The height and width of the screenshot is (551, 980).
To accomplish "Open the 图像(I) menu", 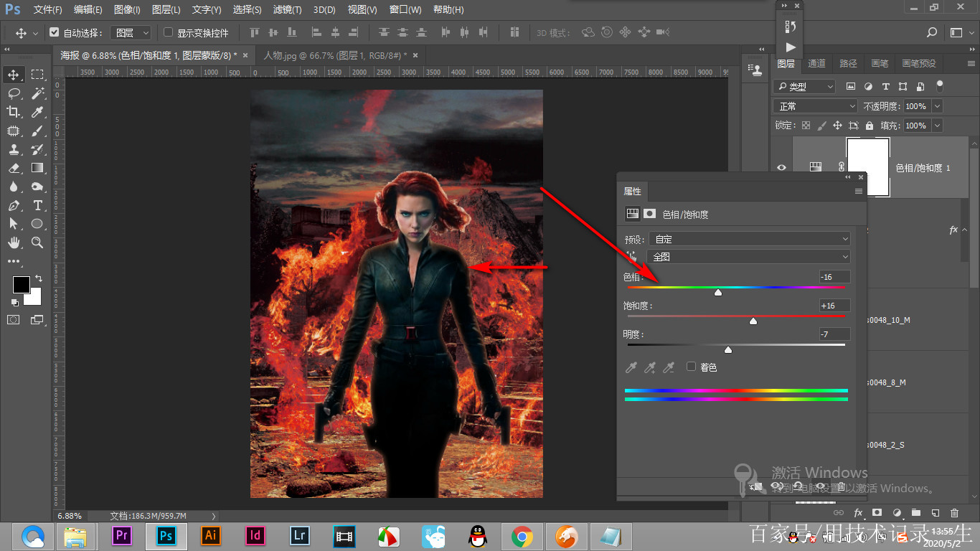I will point(127,10).
